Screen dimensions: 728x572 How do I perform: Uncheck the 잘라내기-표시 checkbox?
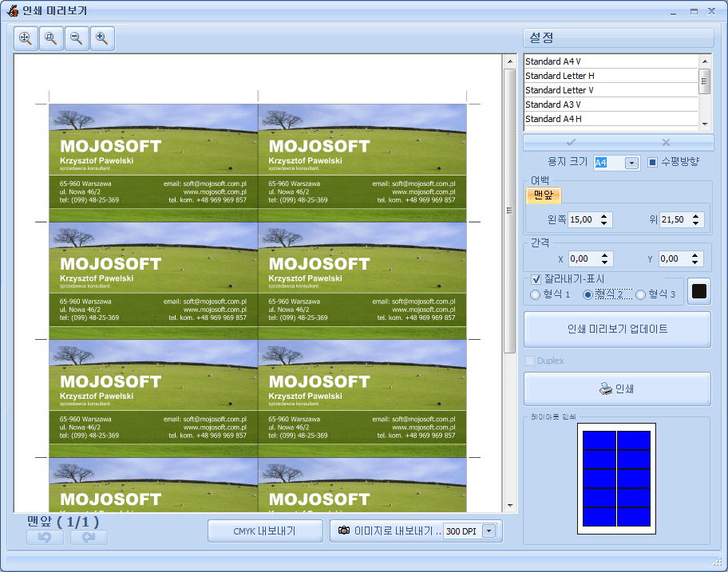[x=536, y=279]
